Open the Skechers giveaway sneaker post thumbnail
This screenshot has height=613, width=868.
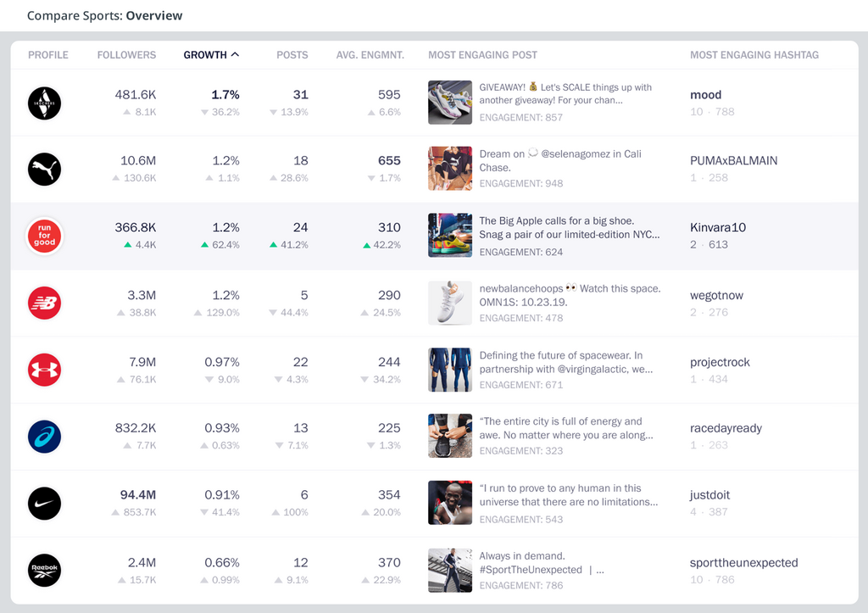tap(450, 103)
